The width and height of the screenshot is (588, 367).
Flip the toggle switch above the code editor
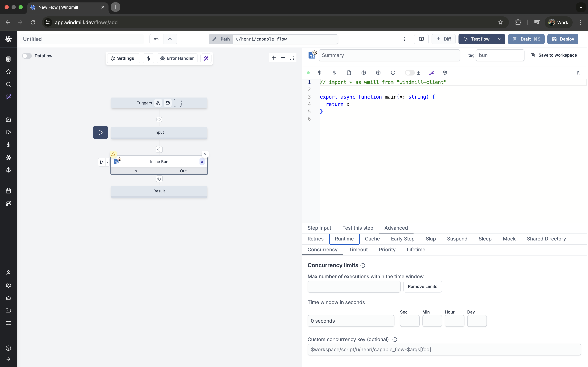pos(409,73)
